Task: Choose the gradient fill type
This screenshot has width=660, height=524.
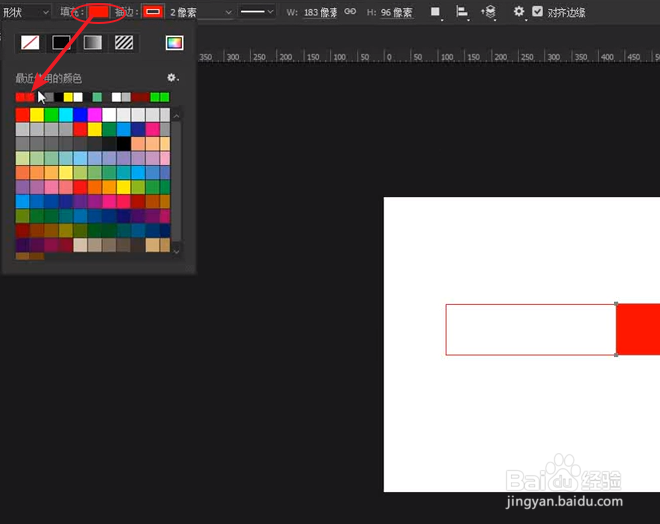Action: coord(93,43)
